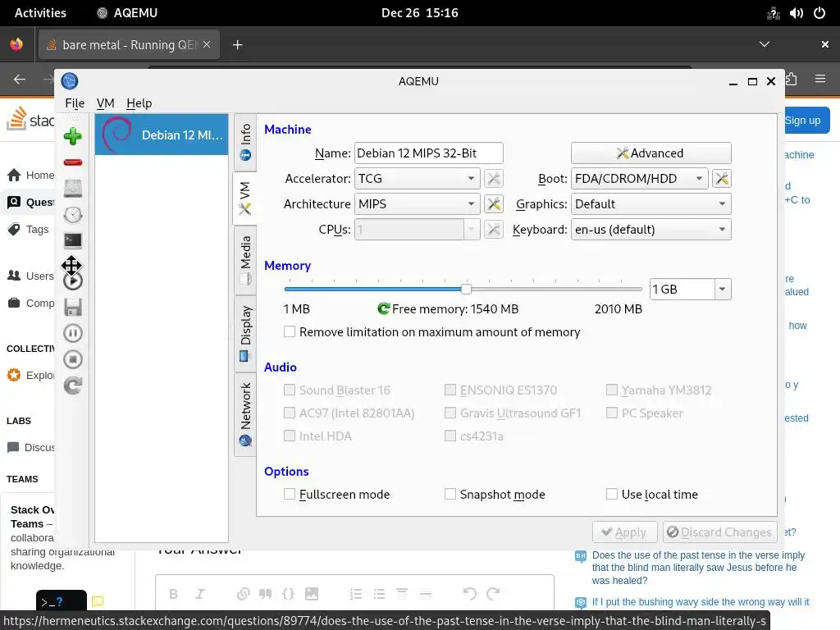Screen dimensions: 840x630
Task: Open accelerator settings wrench icon
Action: pyautogui.click(x=493, y=178)
